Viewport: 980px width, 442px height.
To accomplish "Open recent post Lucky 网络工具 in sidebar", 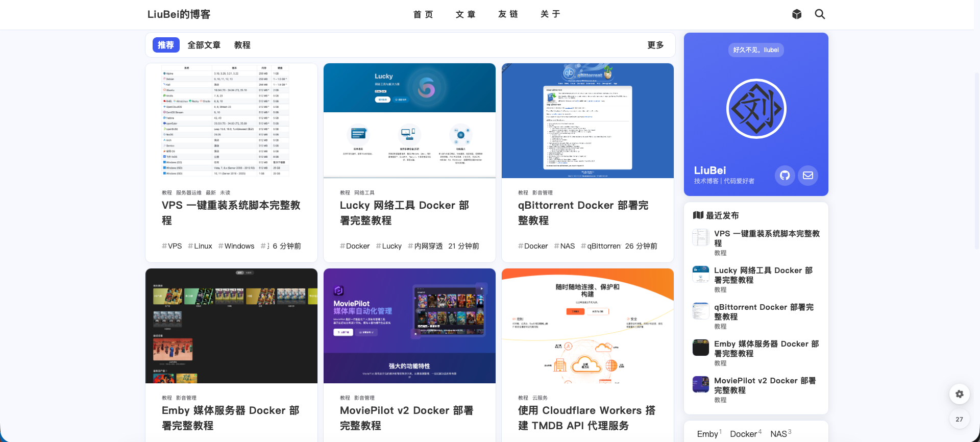I will pyautogui.click(x=764, y=275).
